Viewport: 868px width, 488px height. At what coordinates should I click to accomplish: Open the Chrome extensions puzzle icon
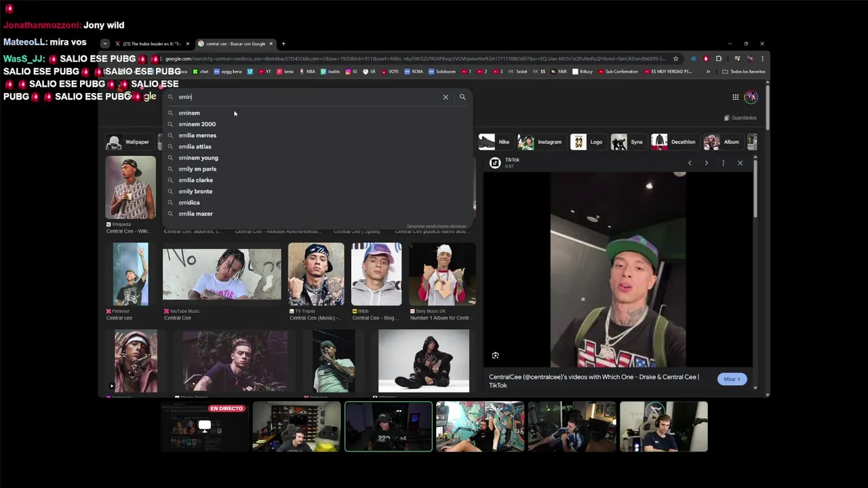tap(719, 58)
